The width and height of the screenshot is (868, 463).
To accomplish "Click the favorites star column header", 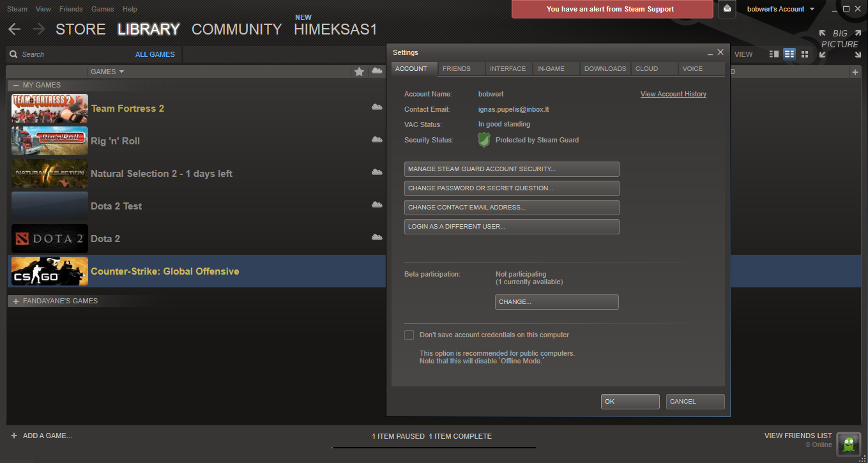I will coord(359,72).
